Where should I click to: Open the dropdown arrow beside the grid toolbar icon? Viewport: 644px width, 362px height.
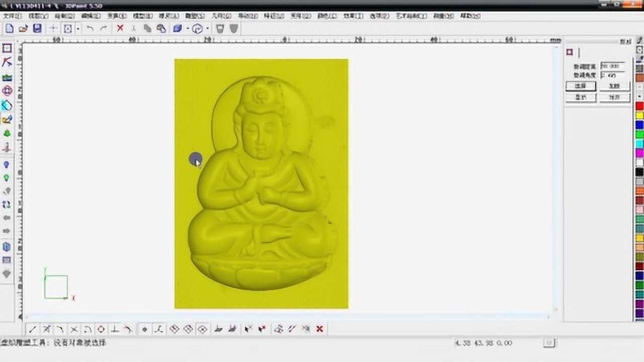tap(77, 29)
